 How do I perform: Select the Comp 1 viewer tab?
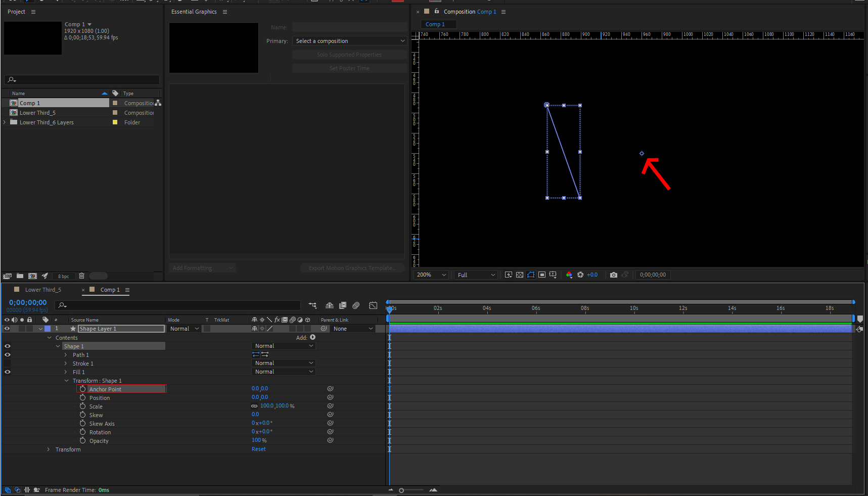(438, 24)
